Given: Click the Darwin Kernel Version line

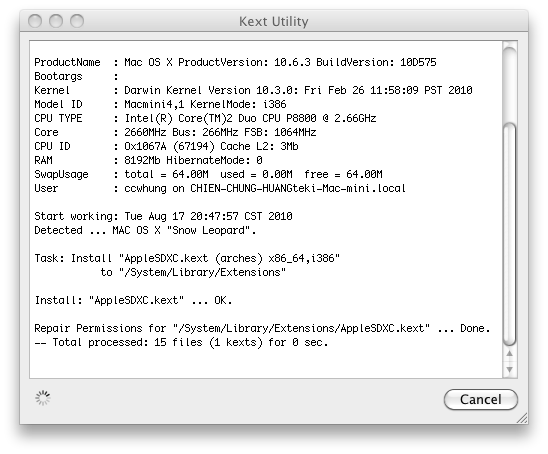Looking at the screenshot, I should click(253, 90).
